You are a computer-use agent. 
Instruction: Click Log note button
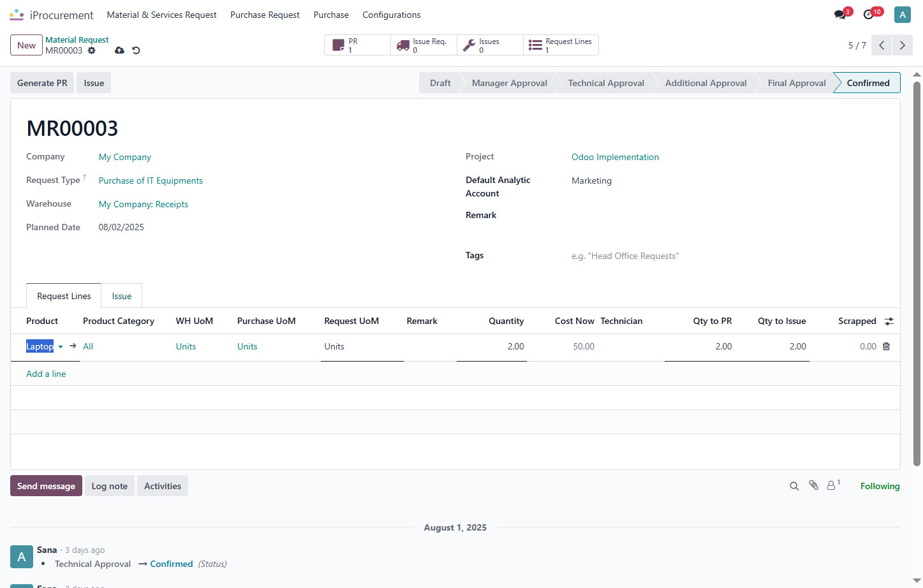click(110, 486)
